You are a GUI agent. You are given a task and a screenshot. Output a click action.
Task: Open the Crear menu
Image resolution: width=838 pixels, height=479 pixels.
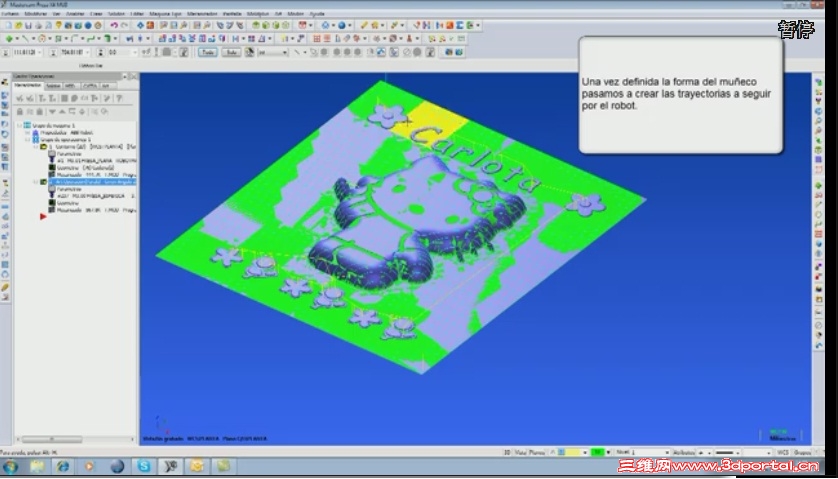[x=96, y=13]
